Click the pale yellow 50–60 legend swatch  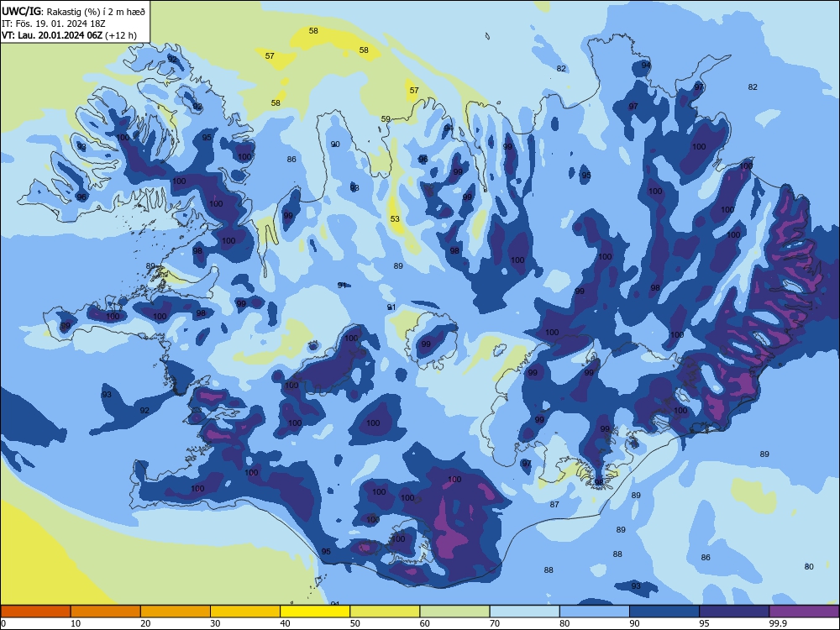[385, 612]
